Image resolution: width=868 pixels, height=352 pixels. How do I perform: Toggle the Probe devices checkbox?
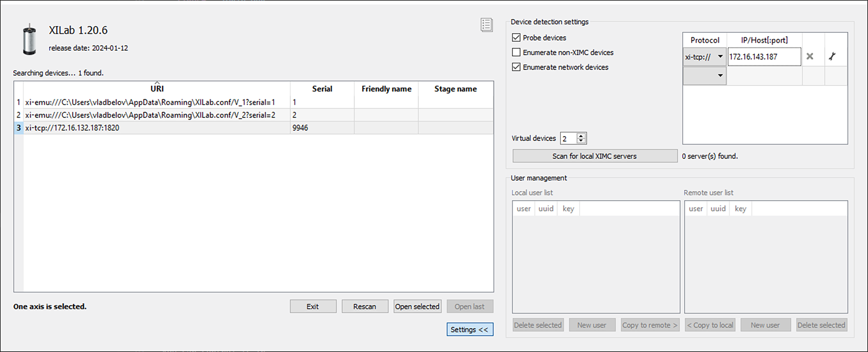pos(516,38)
